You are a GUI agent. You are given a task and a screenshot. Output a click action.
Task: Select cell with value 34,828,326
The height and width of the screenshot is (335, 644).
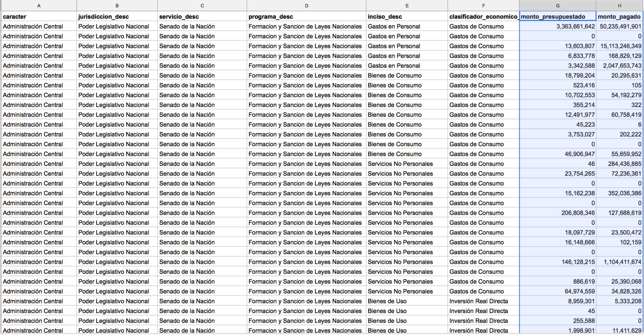[620, 292]
